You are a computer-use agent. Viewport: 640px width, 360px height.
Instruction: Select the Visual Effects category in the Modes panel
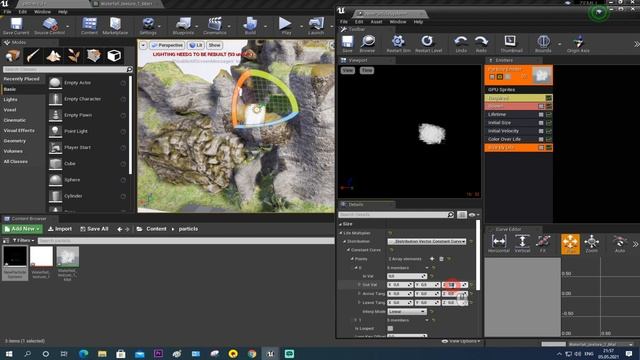(19, 131)
